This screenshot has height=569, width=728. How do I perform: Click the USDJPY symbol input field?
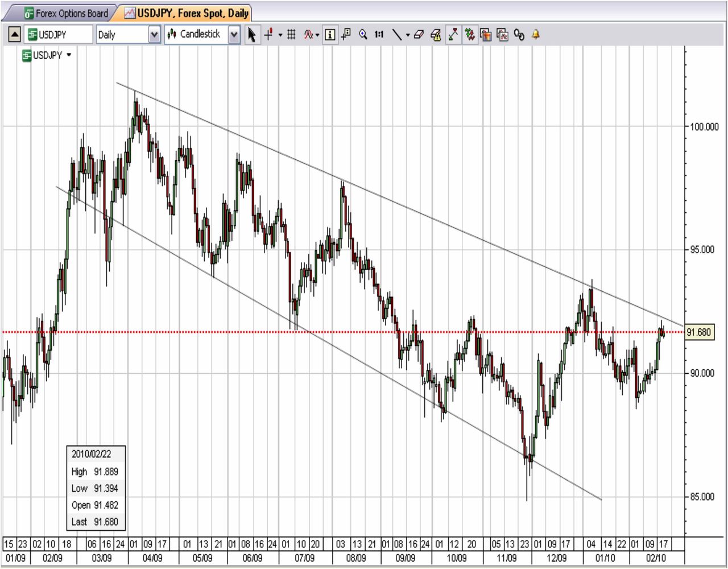coord(59,35)
